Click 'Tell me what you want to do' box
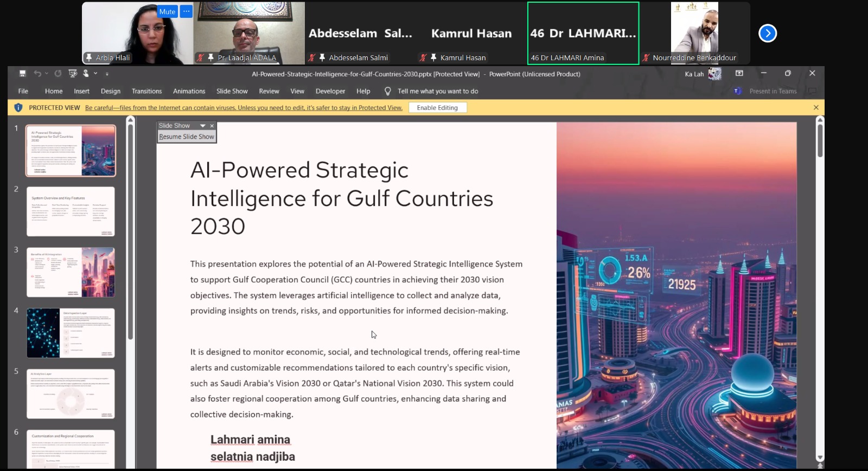This screenshot has height=471, width=868. coord(438,91)
